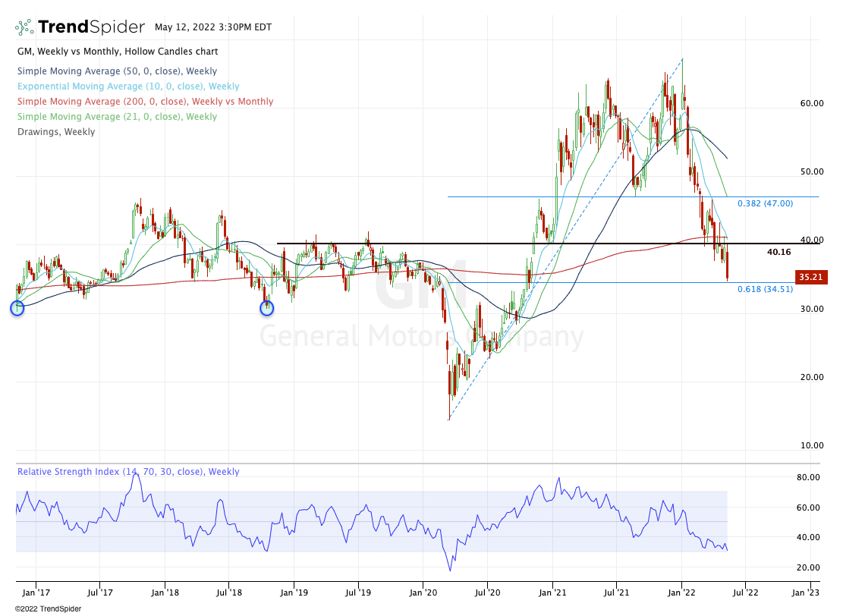Toggle the Simple Moving Average 21 legend entry
This screenshot has height=616, width=843.
click(117, 117)
